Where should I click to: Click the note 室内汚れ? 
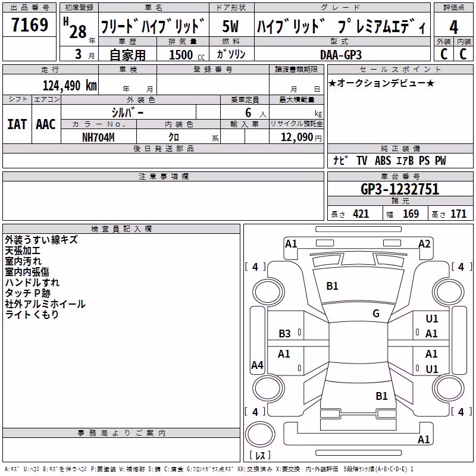coord(23,261)
